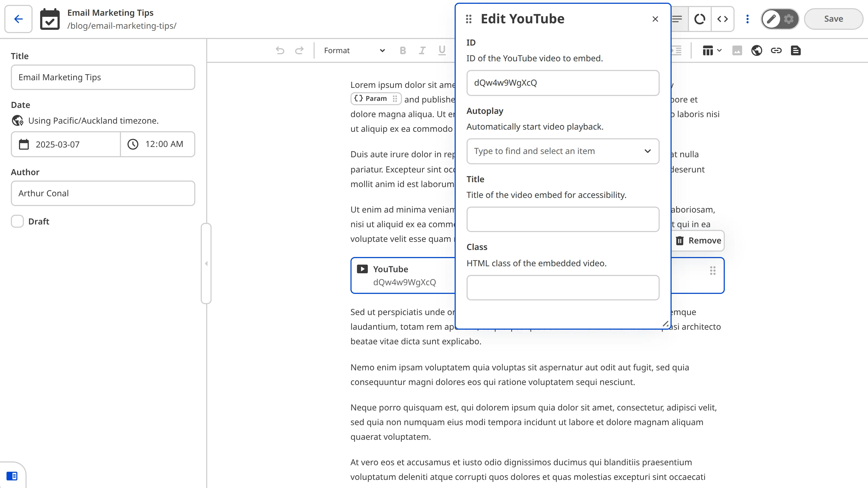Click the 'Using Pacific/Auckland timezone.' text
This screenshot has height=488, width=868.
pyautogui.click(x=93, y=121)
